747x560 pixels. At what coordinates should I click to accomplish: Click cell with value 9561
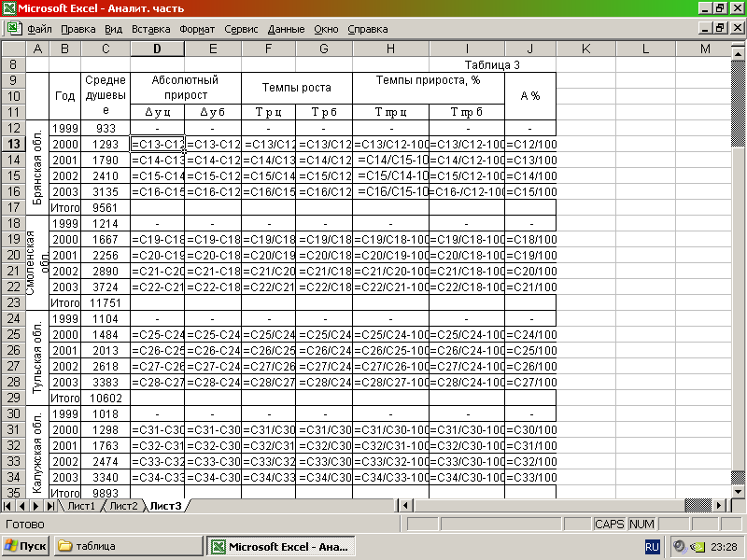point(106,207)
